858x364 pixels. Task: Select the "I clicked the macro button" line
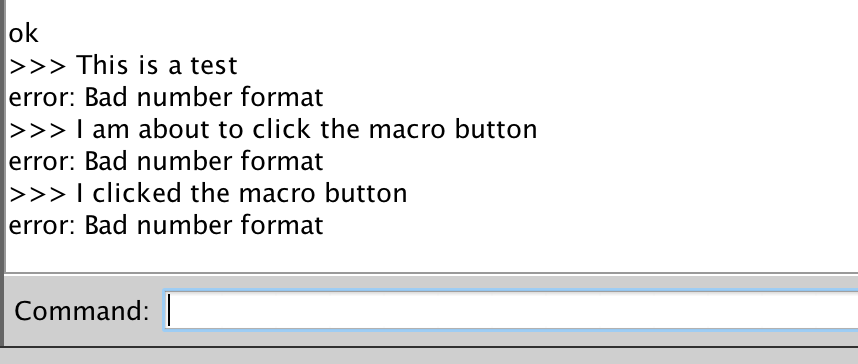[x=208, y=193]
